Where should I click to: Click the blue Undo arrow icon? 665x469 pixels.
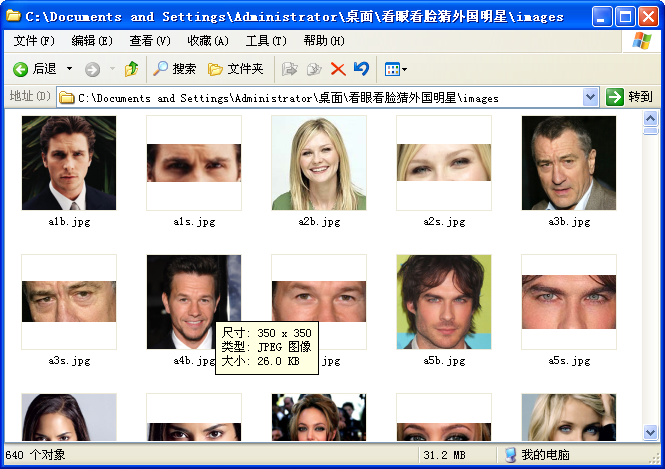point(362,68)
